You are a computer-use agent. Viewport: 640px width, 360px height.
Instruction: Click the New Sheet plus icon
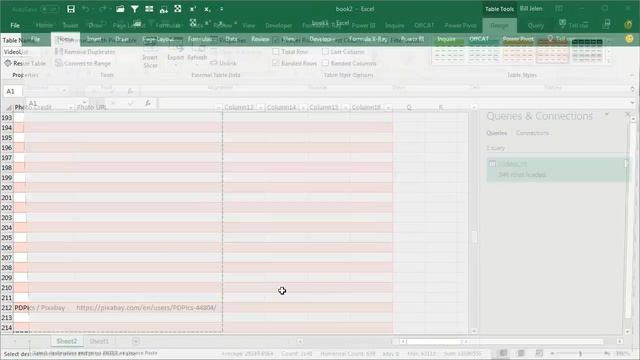click(x=136, y=341)
